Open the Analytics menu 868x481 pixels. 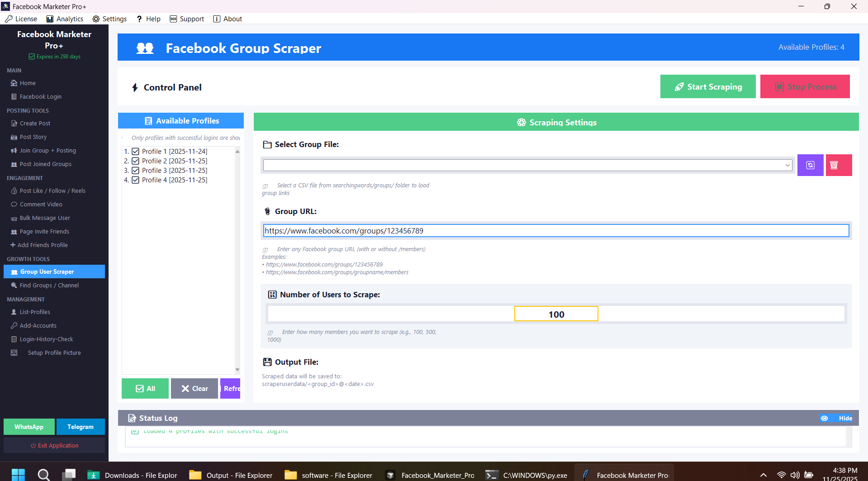[64, 19]
